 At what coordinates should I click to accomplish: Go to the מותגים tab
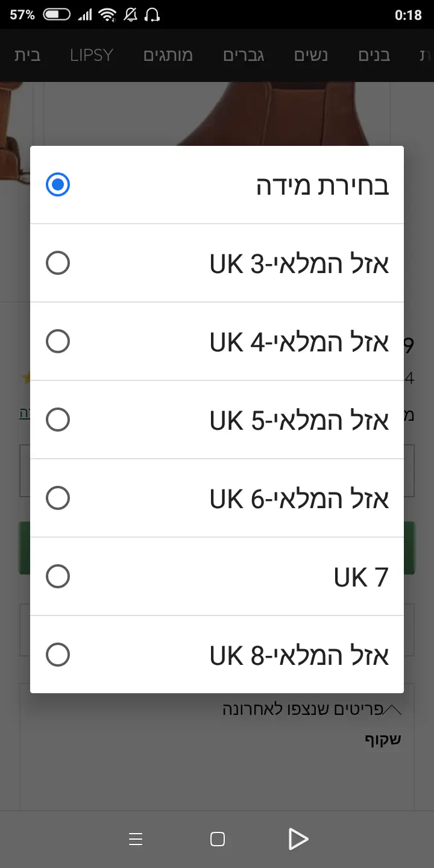(x=168, y=55)
